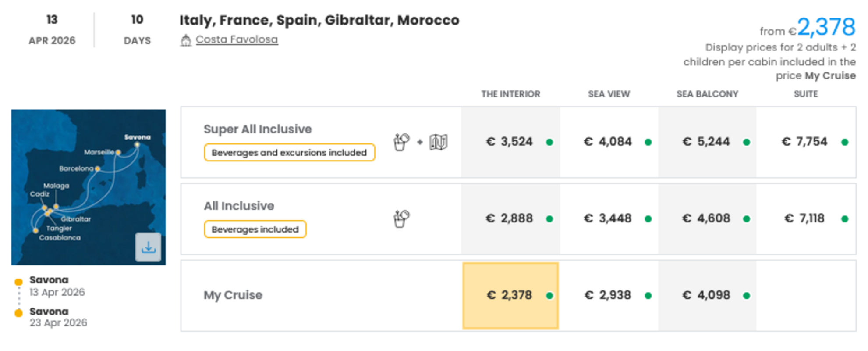Click the Beverages included badge
This screenshot has height=351, width=868.
click(255, 229)
